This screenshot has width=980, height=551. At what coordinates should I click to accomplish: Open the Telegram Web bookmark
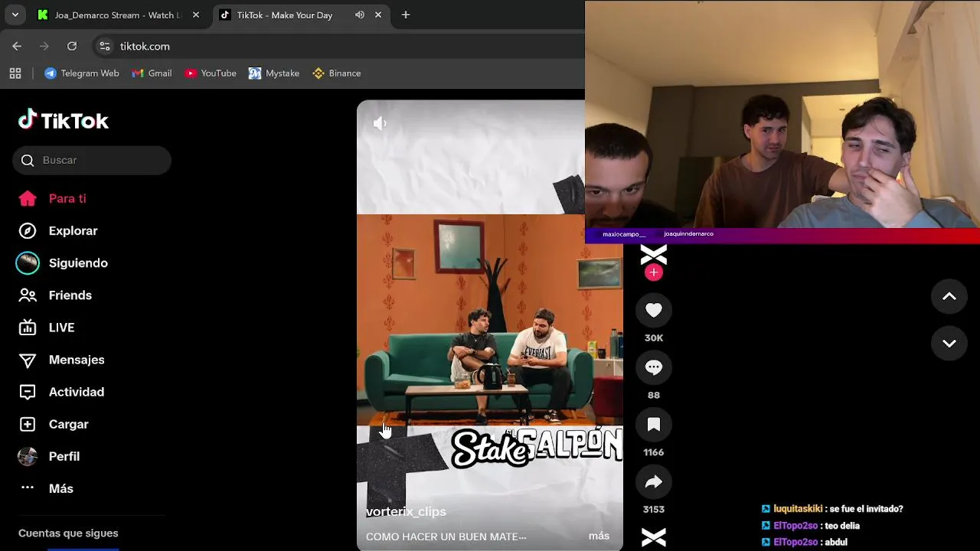coord(82,73)
